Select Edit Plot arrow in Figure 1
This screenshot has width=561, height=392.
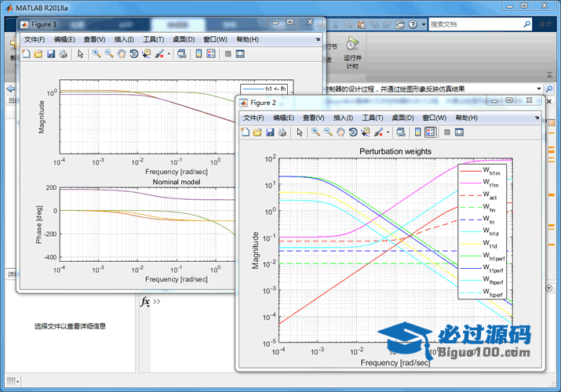click(x=81, y=54)
